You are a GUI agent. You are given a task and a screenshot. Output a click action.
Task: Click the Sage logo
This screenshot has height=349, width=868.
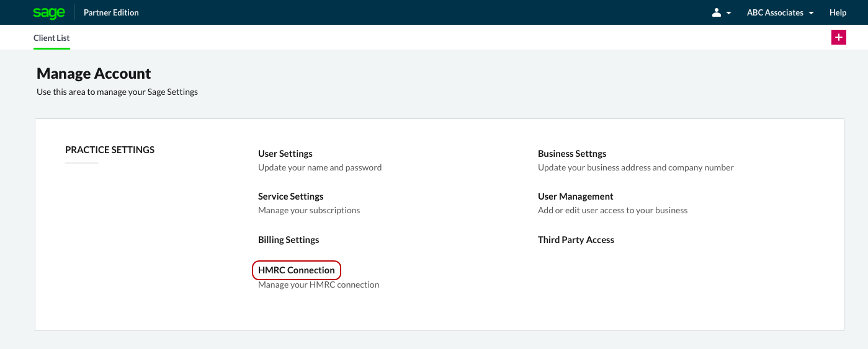pyautogui.click(x=48, y=12)
